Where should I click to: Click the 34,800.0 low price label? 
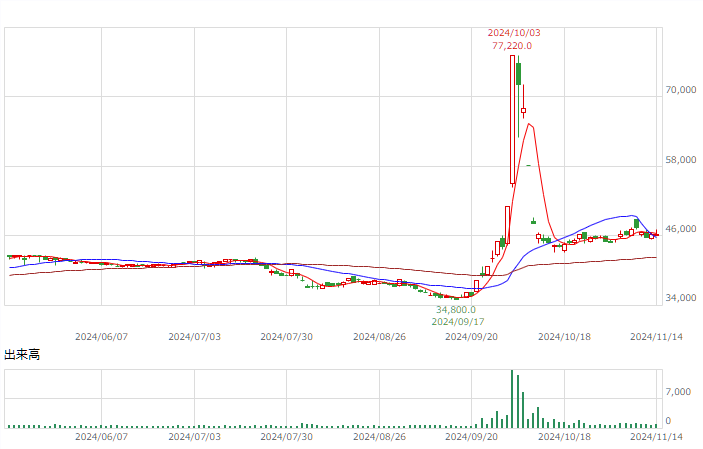tap(456, 310)
